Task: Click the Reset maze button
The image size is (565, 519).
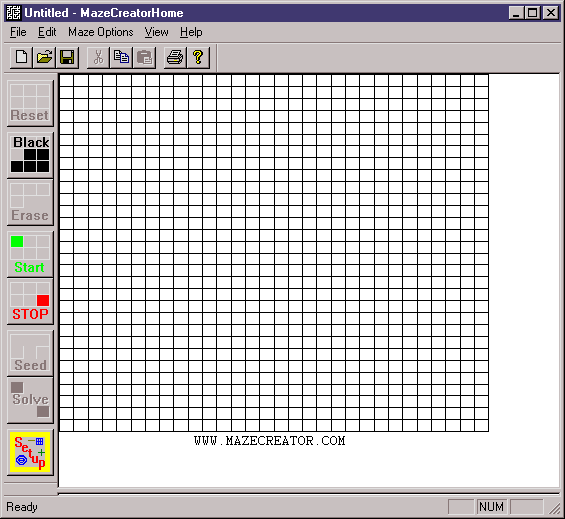Action: (x=30, y=103)
